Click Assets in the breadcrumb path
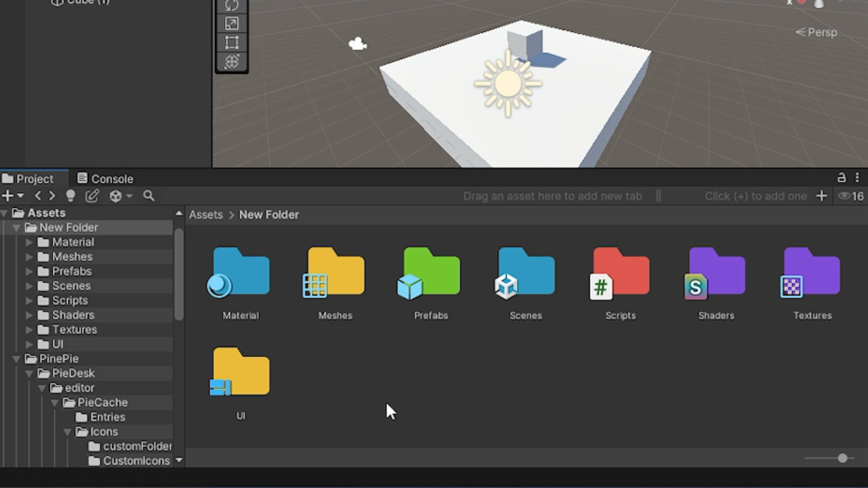 206,215
